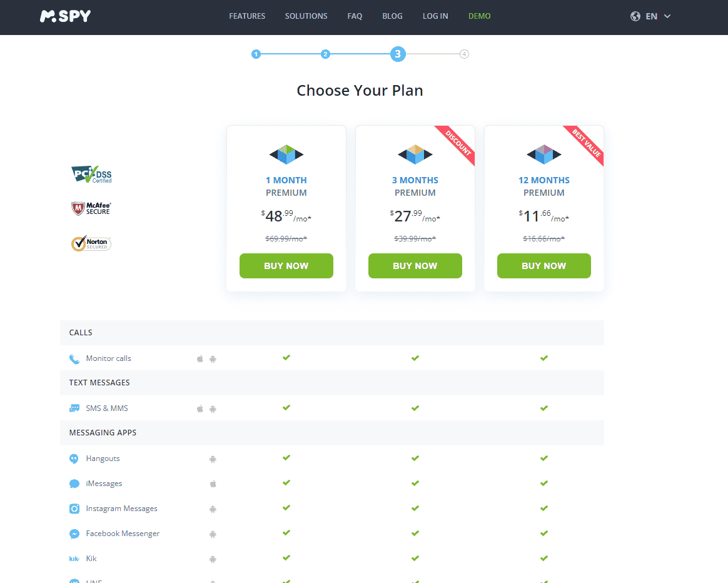Click the SMS & MMS message icon
This screenshot has height=583, width=728.
[x=74, y=408]
